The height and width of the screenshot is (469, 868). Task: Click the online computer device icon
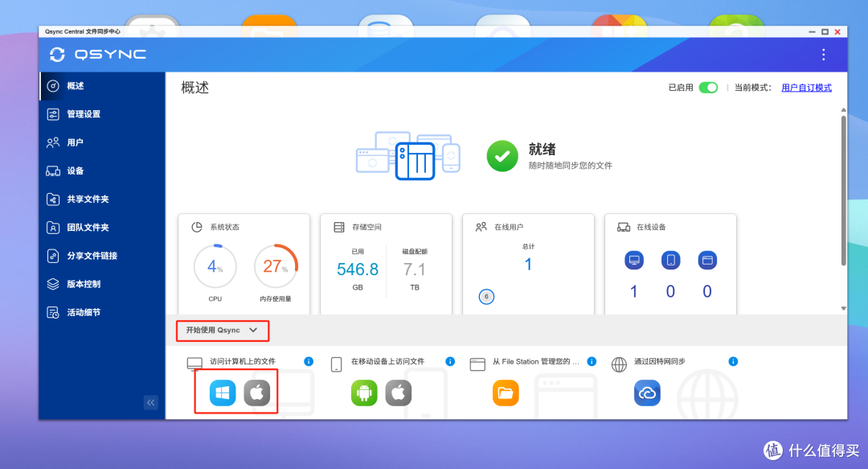[x=634, y=260]
